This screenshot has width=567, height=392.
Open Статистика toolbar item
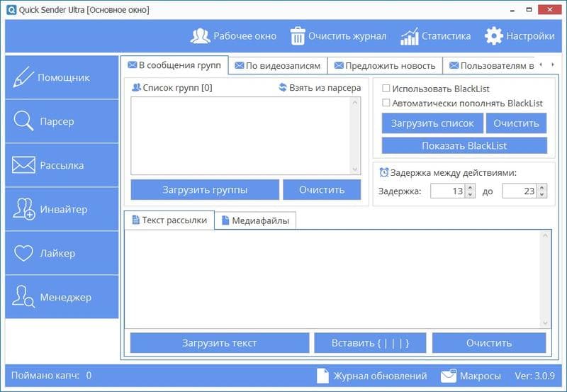(435, 36)
